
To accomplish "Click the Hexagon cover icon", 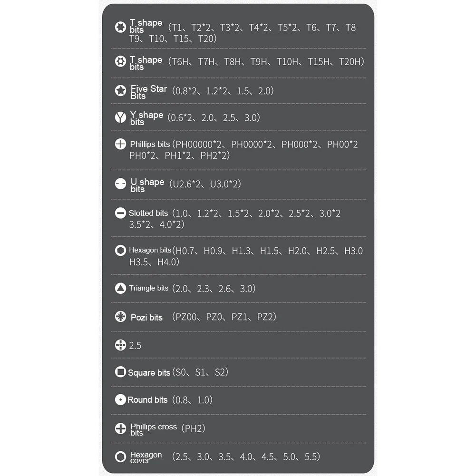I will point(120,457).
